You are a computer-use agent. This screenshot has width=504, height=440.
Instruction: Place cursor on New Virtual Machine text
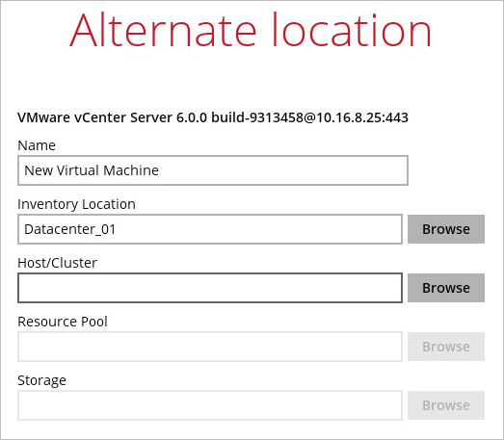(x=92, y=170)
